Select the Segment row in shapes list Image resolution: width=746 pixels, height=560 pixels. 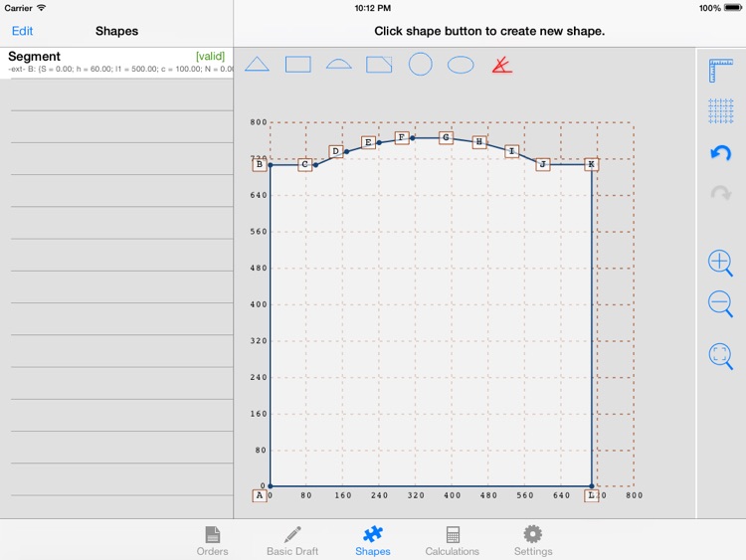(116, 63)
